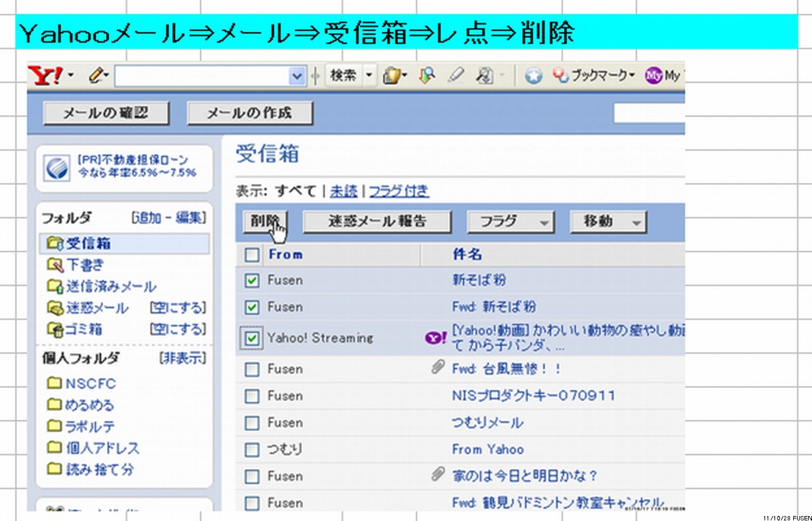This screenshot has height=521, width=812.
Task: Click the 追加 folder link
Action: pos(147,217)
